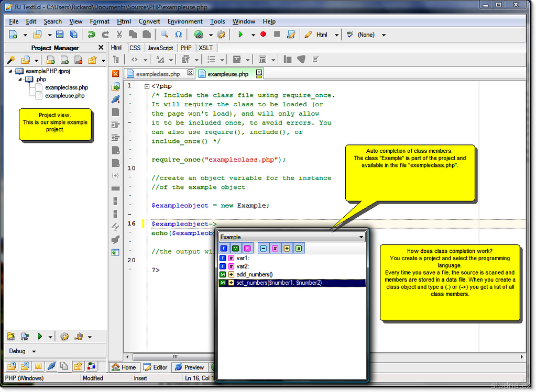Click the Cut scissors icon

click(x=119, y=35)
